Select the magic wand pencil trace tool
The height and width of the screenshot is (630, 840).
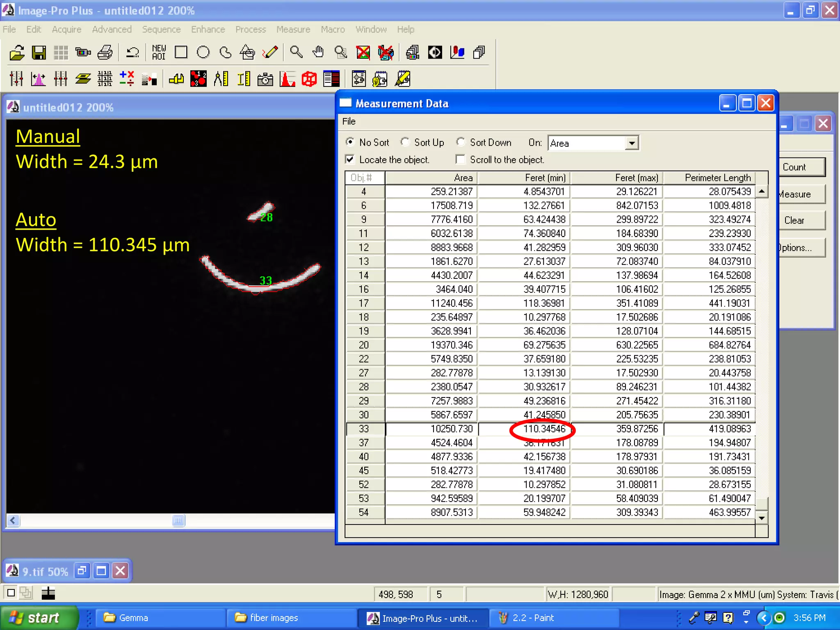pyautogui.click(x=270, y=52)
